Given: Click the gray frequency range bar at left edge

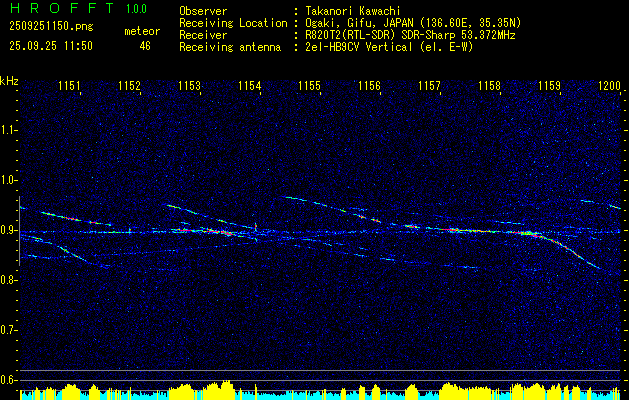Looking at the screenshot, I should tap(19, 231).
